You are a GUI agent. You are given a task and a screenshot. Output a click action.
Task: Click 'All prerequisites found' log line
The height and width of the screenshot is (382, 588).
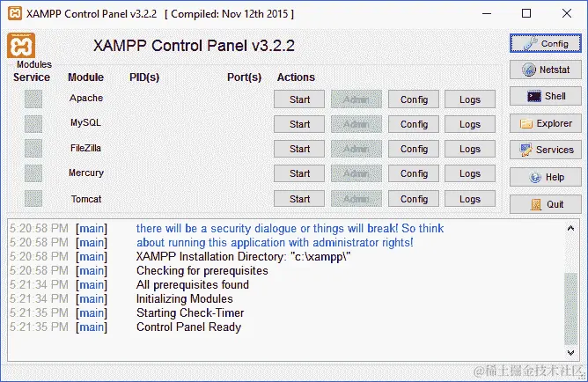click(193, 284)
